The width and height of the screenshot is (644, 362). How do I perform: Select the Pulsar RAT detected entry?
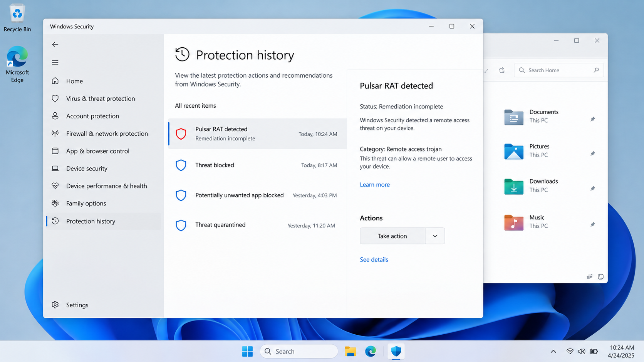[x=258, y=134]
